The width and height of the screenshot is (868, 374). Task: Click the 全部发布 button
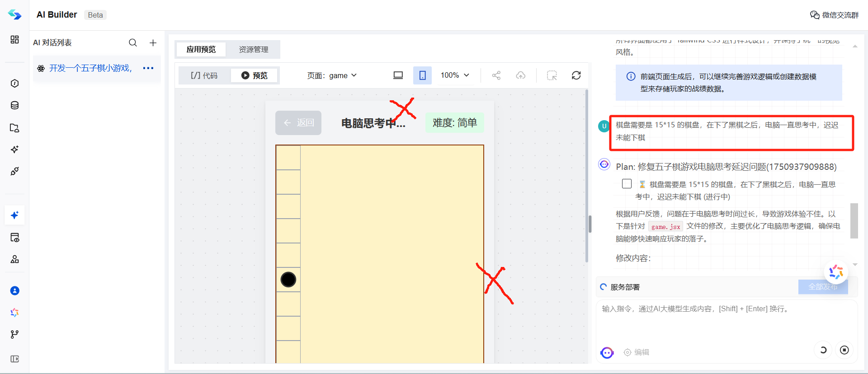pyautogui.click(x=823, y=287)
